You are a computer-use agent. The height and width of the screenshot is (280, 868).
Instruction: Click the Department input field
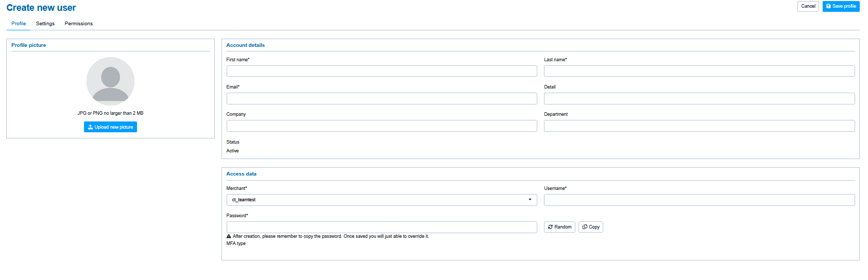pos(699,126)
